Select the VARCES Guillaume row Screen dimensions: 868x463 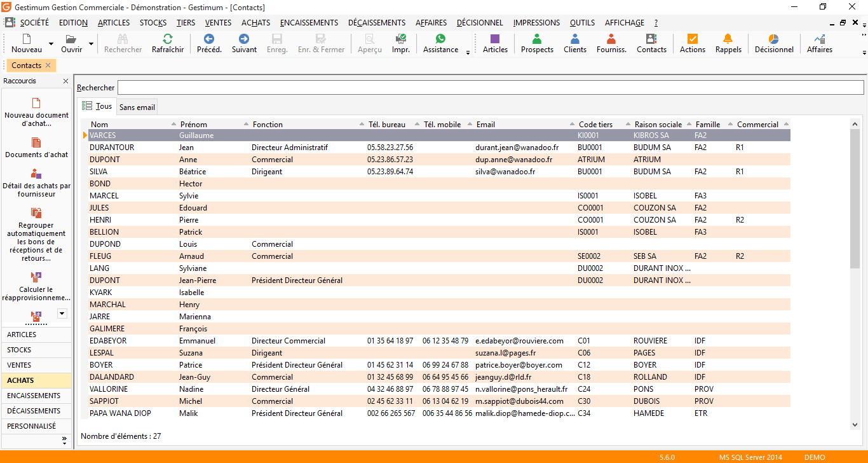tap(438, 135)
